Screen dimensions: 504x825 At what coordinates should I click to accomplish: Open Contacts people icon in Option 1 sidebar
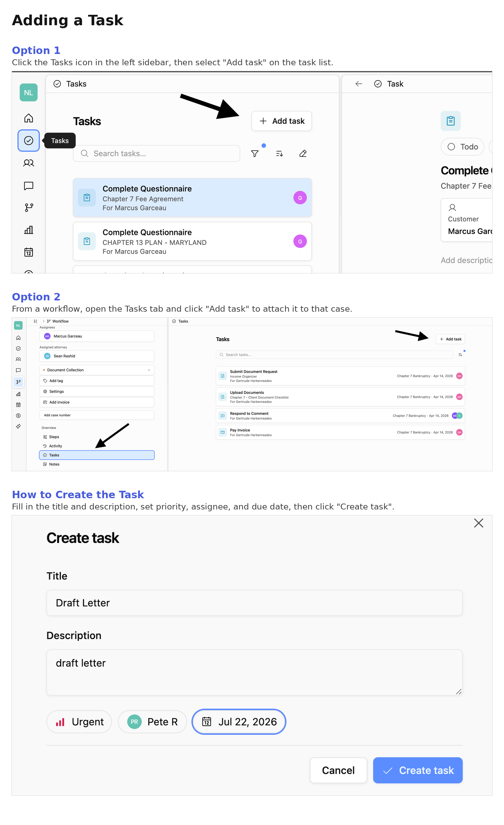[28, 163]
